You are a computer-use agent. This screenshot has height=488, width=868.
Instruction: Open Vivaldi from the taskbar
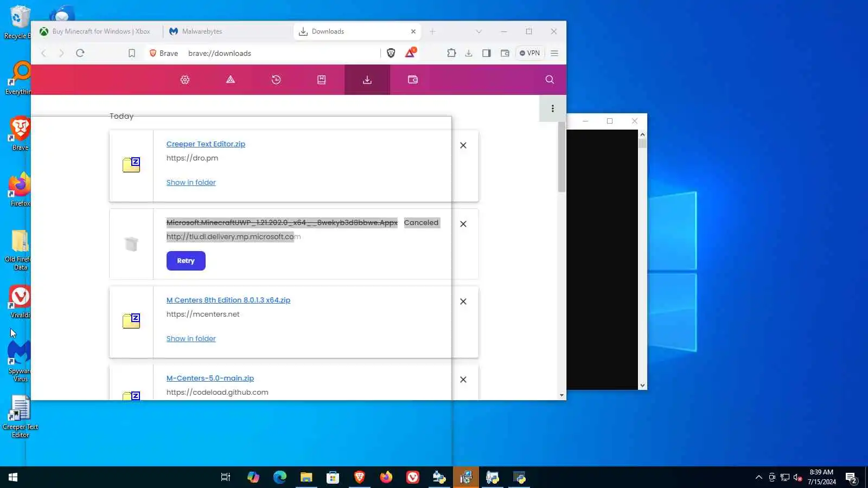coord(412,477)
